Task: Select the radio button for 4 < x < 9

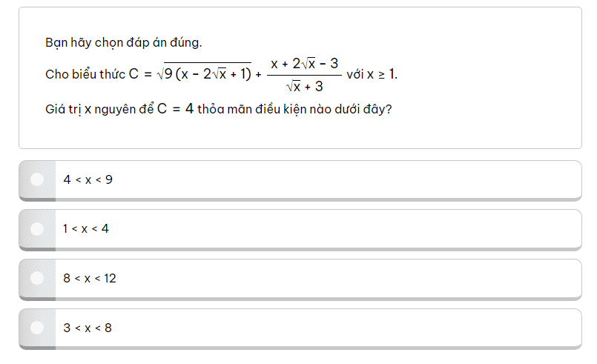Action: (x=37, y=179)
